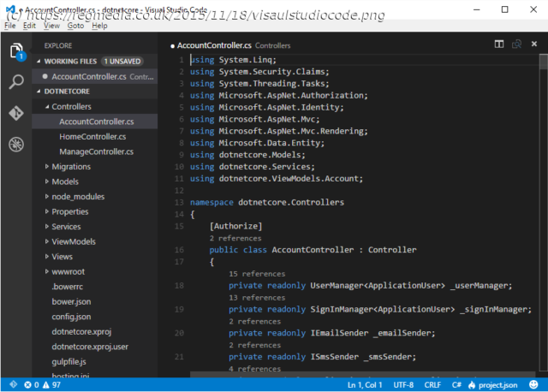Expand the Migrations folder
Image resolution: width=548 pixels, height=392 pixels.
coord(47,167)
